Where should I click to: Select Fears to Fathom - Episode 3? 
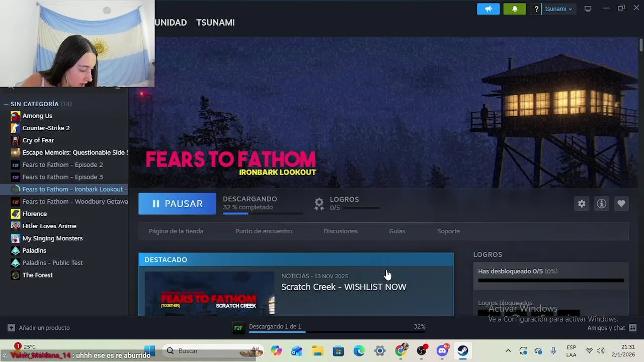[x=62, y=177]
